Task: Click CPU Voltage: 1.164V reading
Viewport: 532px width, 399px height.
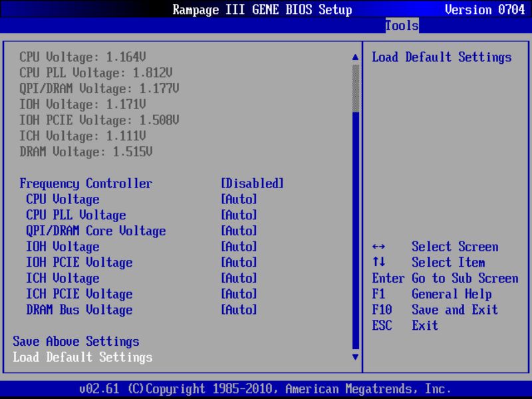Action: pyautogui.click(x=82, y=57)
